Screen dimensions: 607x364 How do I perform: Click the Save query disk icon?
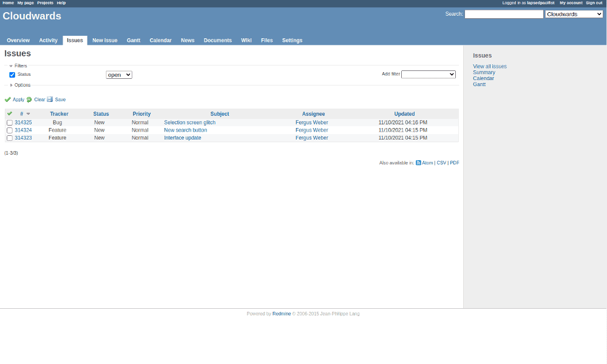coord(50,99)
